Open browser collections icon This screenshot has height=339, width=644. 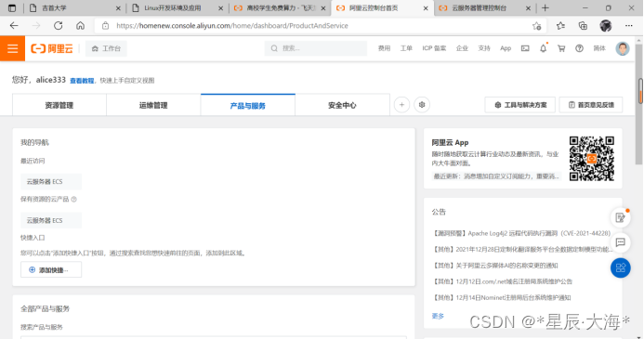pos(583,26)
